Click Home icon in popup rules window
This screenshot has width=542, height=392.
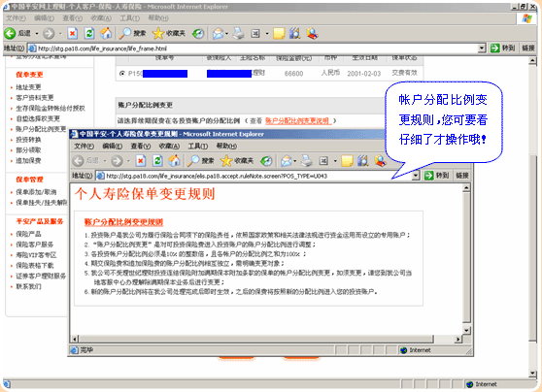pos(174,161)
